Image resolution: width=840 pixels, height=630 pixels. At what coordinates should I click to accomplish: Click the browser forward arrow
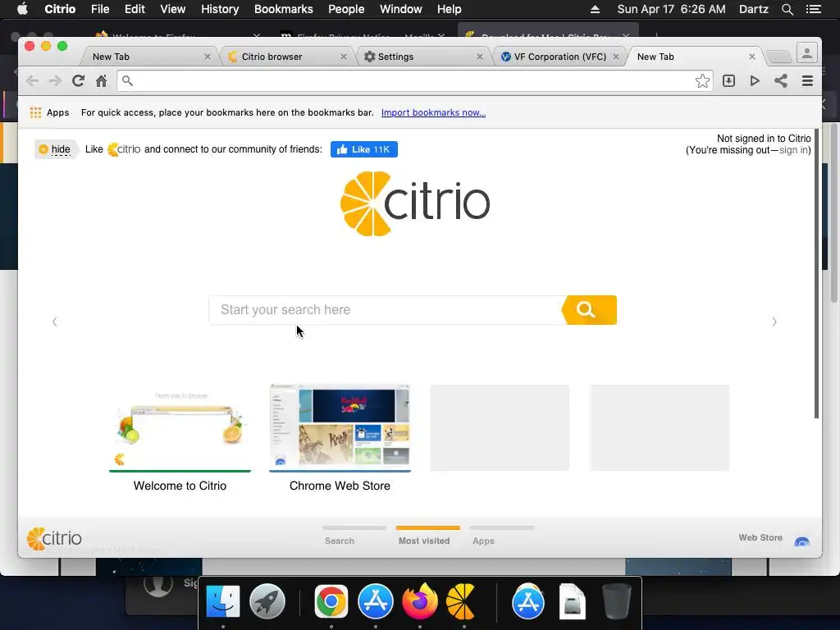coord(55,81)
